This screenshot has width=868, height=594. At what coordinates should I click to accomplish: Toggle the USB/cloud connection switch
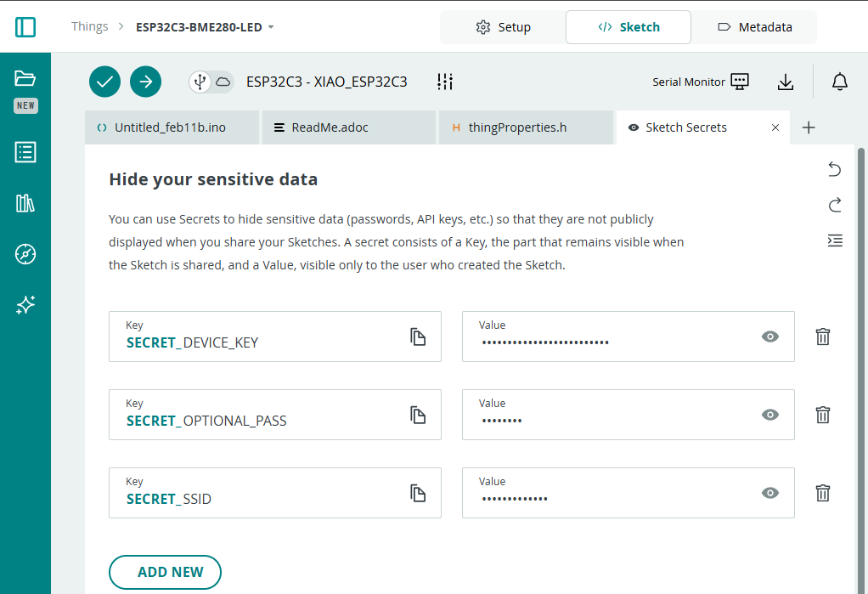tap(211, 82)
